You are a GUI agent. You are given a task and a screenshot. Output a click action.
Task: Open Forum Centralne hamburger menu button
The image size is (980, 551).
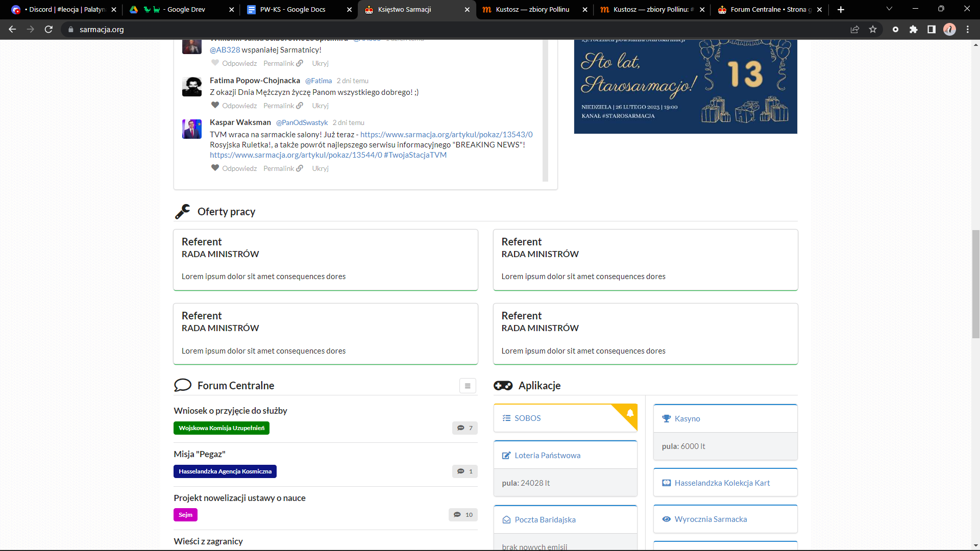(467, 386)
